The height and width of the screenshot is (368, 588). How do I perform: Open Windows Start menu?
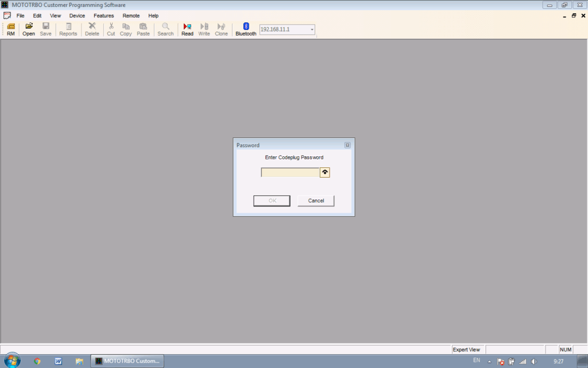pyautogui.click(x=10, y=361)
